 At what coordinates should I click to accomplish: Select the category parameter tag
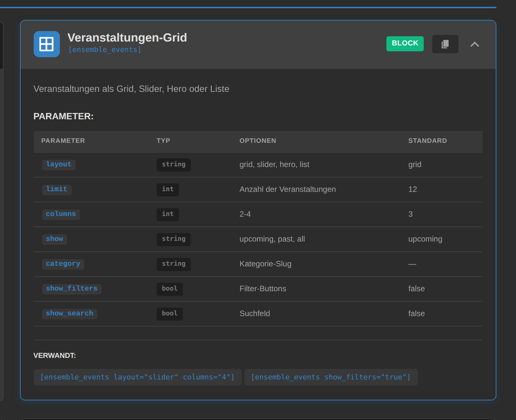click(x=63, y=264)
